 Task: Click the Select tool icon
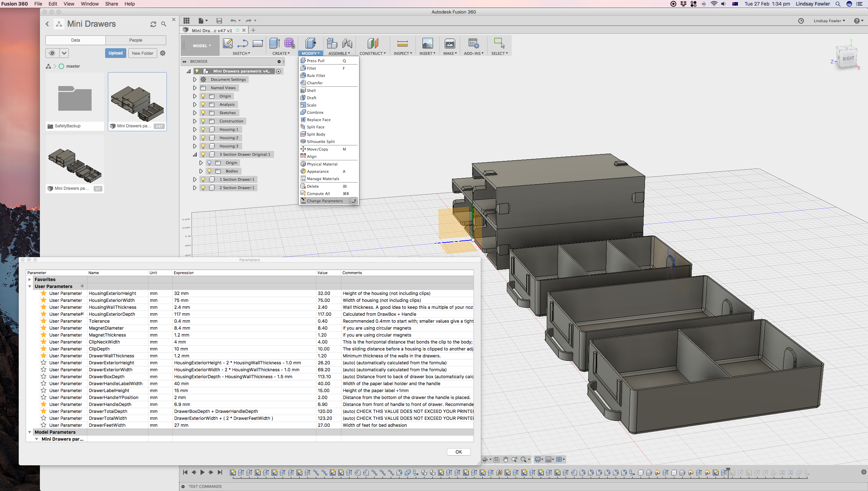(499, 43)
